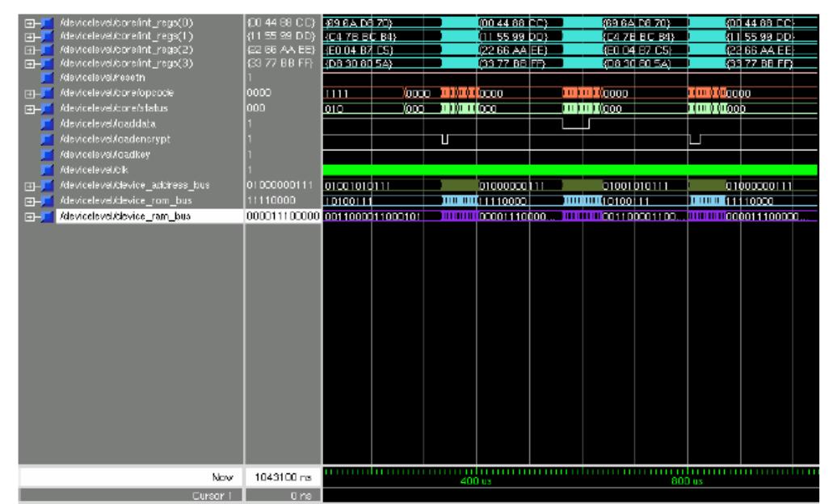Image resolution: width=833 pixels, height=504 pixels.
Task: Click the {22 66 AA EE} value cell
Action: 281,49
